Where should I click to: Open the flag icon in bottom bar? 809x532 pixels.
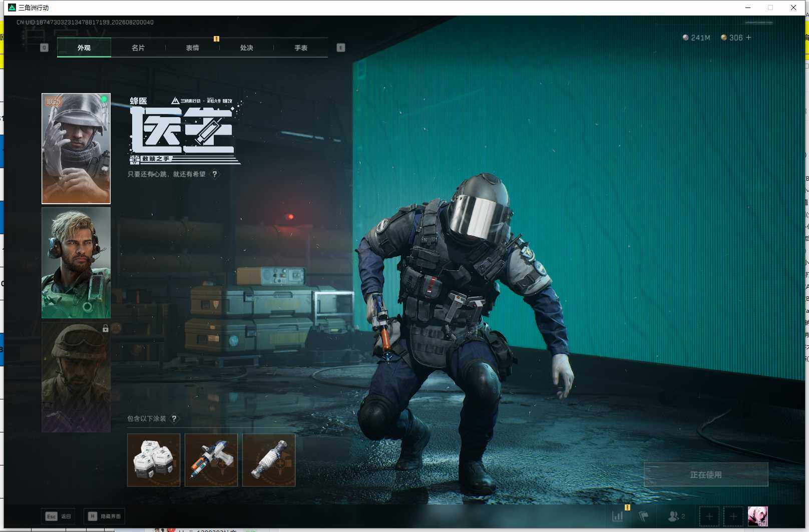(644, 516)
